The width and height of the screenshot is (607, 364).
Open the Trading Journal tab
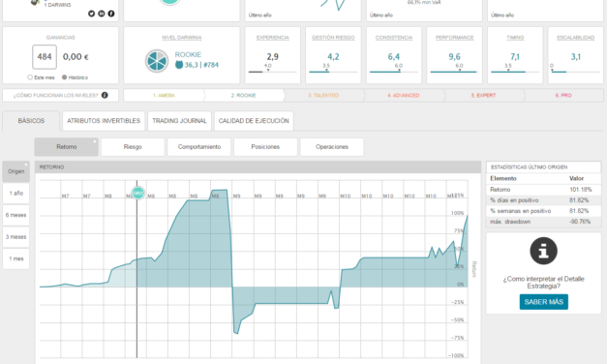coord(180,121)
